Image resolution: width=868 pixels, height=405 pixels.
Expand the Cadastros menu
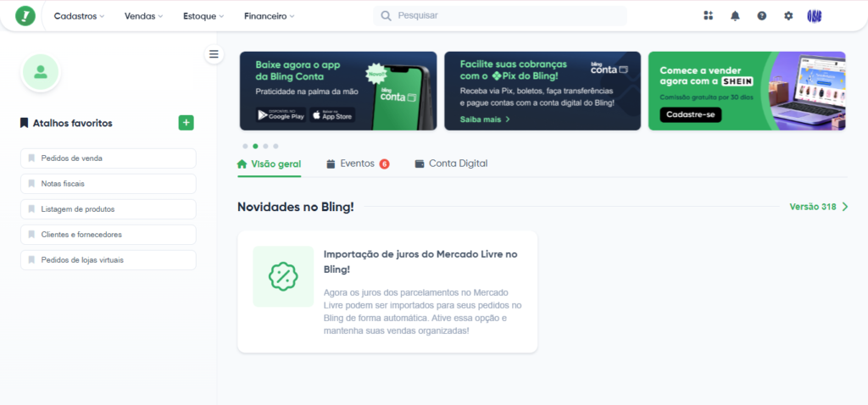click(79, 16)
